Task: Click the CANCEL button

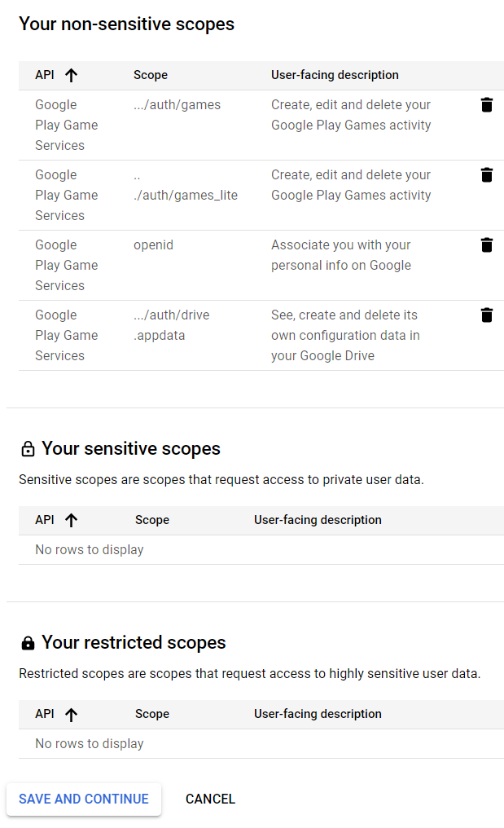Action: [210, 799]
